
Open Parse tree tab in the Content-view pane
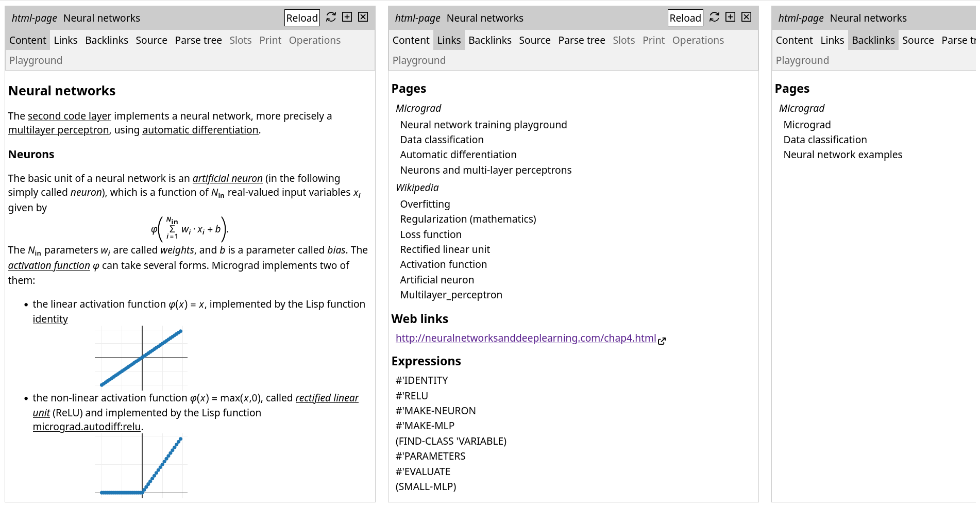(198, 40)
